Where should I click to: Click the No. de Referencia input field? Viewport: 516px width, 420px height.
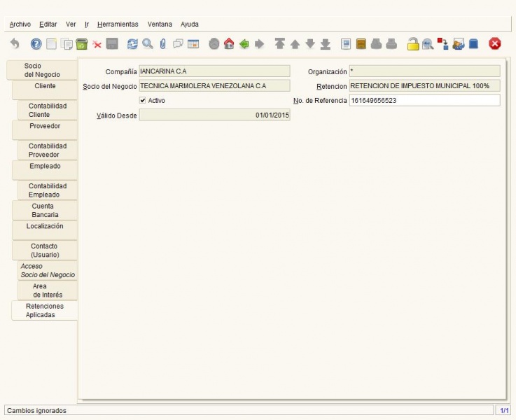point(424,100)
